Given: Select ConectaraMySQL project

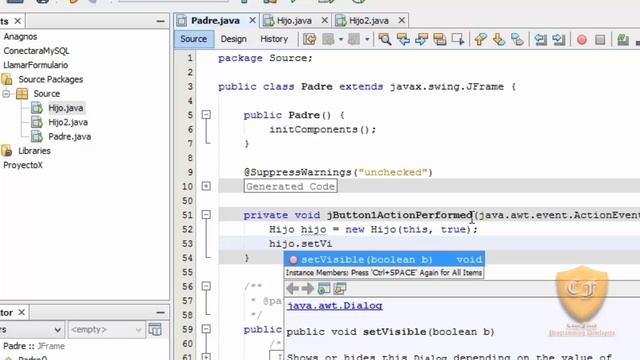Looking at the screenshot, I should [x=36, y=51].
